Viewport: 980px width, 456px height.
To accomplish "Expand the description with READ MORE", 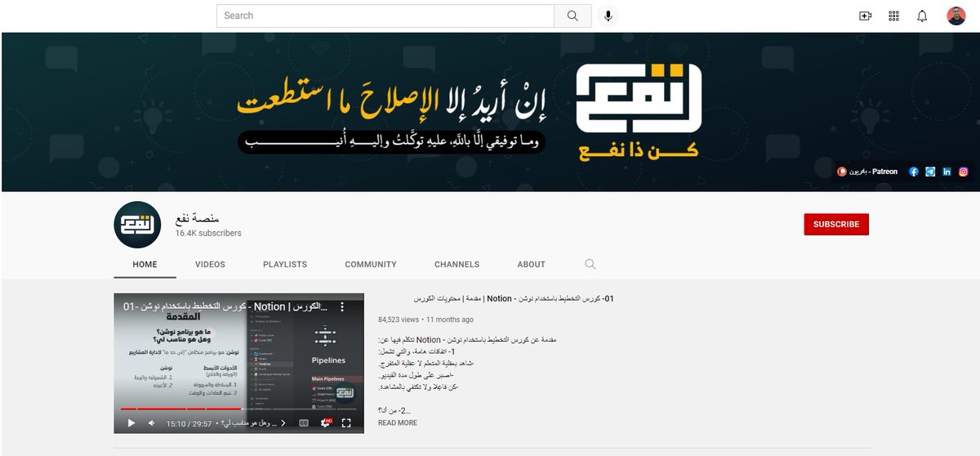I will point(398,422).
